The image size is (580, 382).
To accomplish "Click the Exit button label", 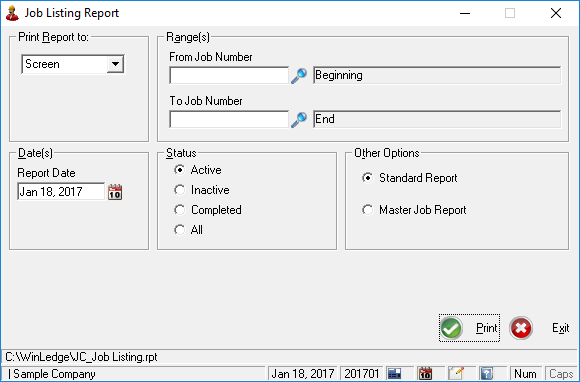I will (560, 328).
